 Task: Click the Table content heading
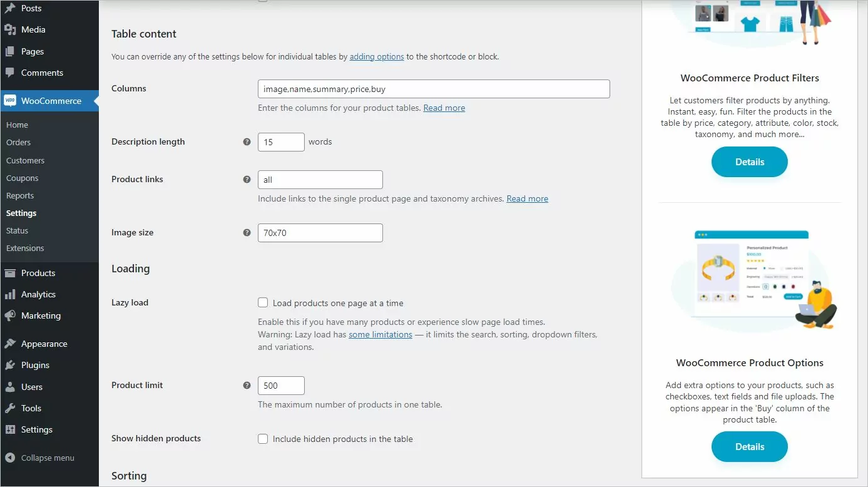tap(144, 34)
